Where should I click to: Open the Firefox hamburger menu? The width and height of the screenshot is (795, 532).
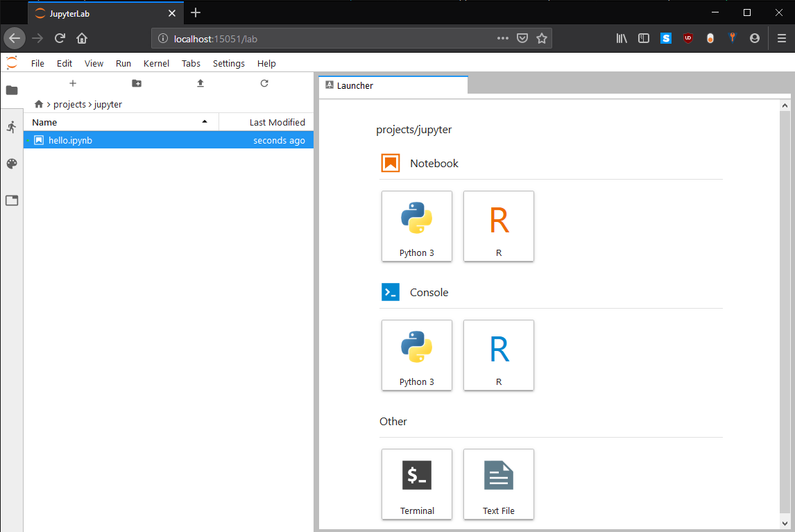[781, 38]
